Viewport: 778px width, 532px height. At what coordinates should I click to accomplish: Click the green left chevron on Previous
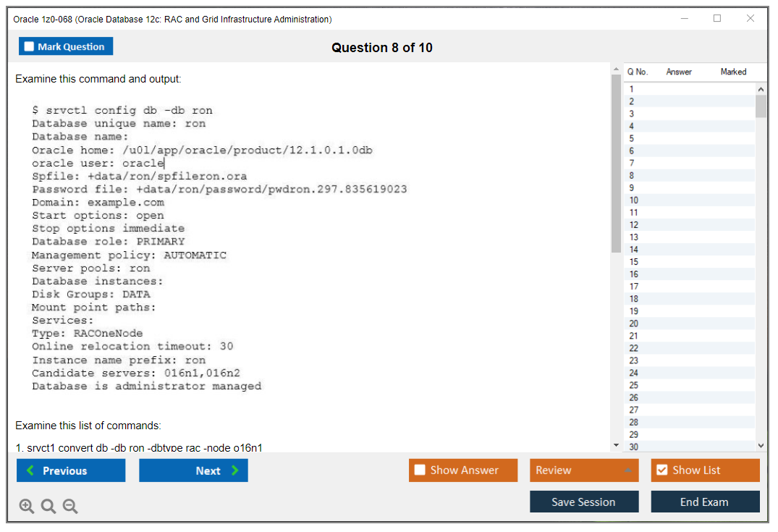point(30,470)
